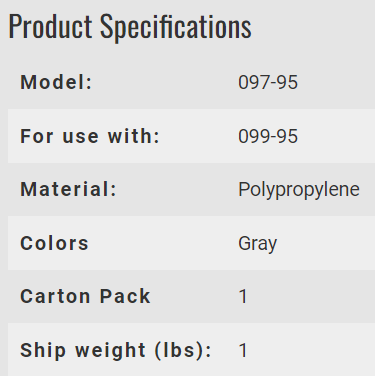The image size is (375, 376).
Task: Click the Carton Pack value 1
Action: click(x=243, y=296)
